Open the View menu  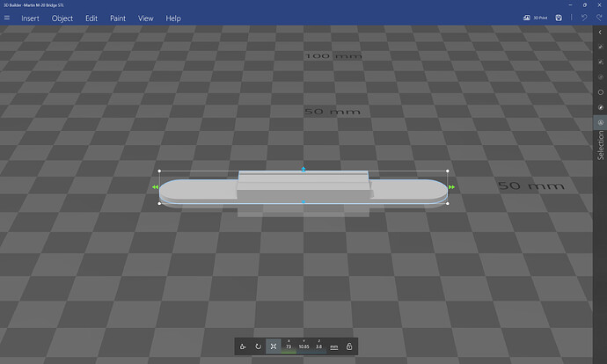click(145, 18)
